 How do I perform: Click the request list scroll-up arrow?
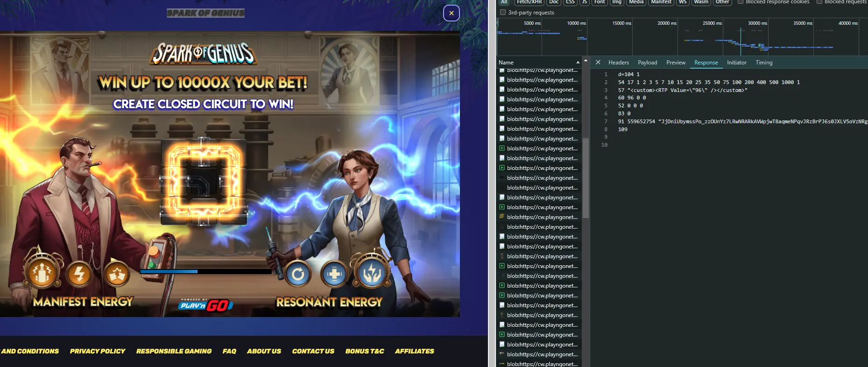[x=586, y=61]
